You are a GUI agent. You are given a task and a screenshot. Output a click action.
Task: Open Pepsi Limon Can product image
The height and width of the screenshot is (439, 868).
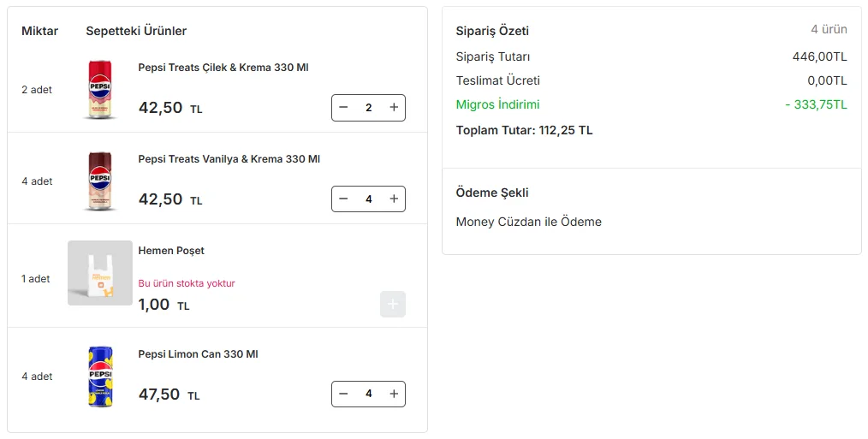tap(100, 377)
